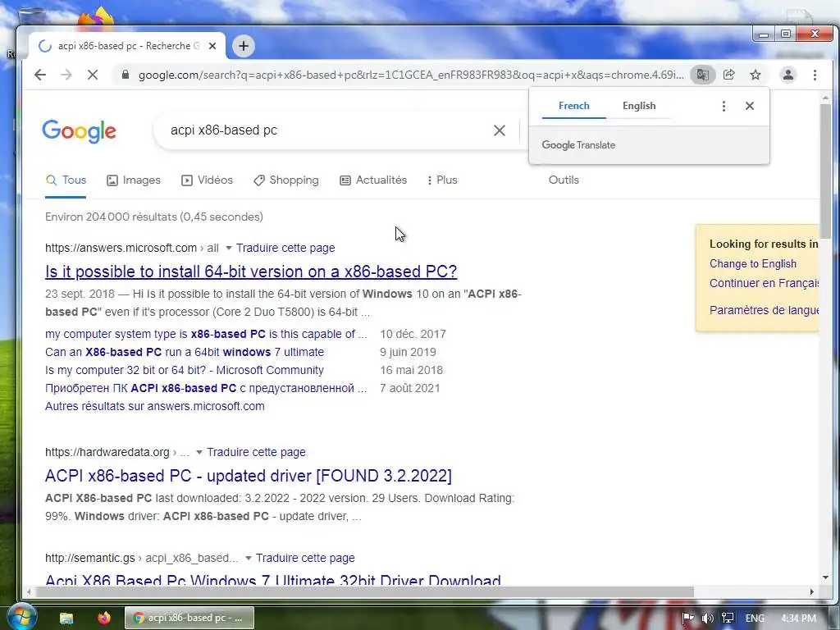Clear the search box with the X icon
This screenshot has width=840, height=630.
pos(500,130)
